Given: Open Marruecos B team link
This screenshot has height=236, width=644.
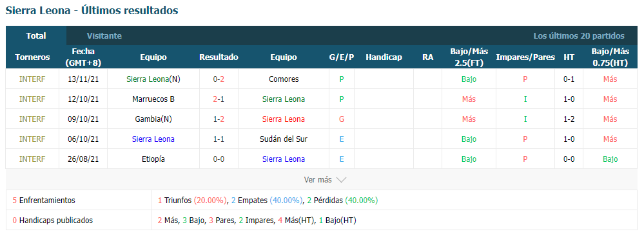Looking at the screenshot, I should tap(153, 99).
